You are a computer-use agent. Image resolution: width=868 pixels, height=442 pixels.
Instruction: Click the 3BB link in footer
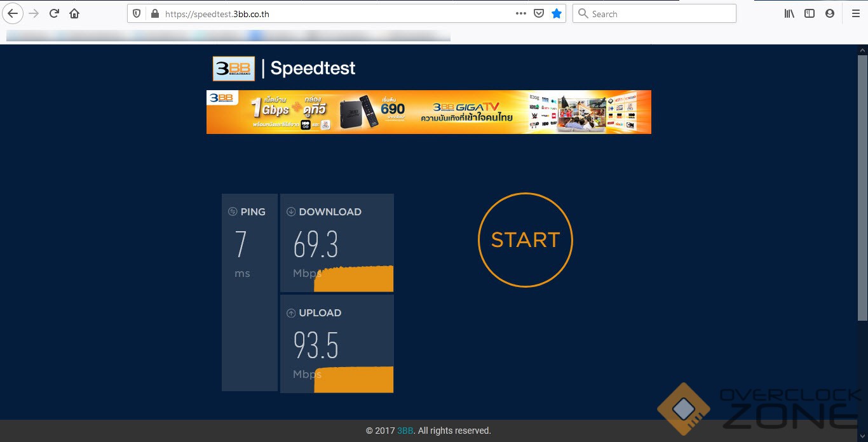click(x=405, y=431)
